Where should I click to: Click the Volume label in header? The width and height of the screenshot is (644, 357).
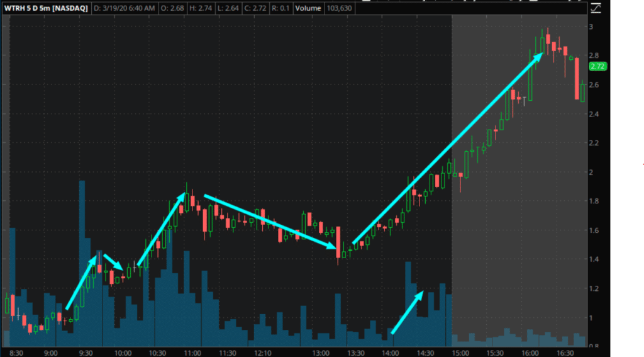308,8
